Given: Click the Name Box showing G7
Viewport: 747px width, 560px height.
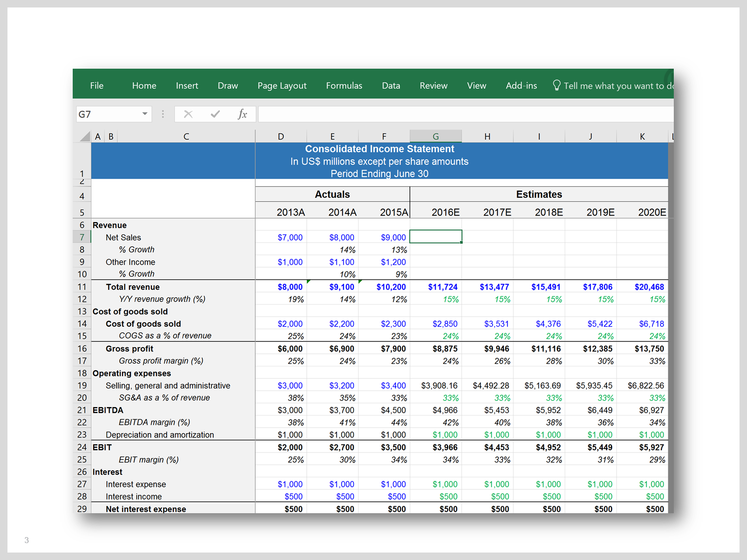Looking at the screenshot, I should point(109,114).
